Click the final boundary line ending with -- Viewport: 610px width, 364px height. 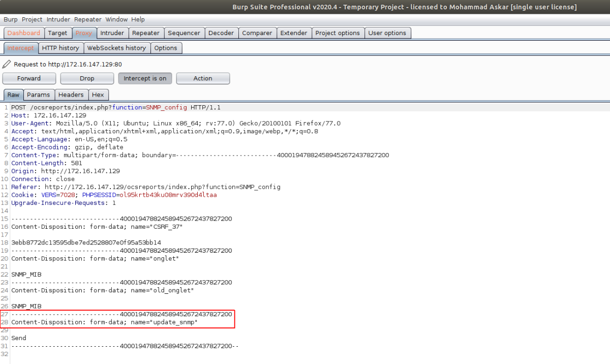pos(125,346)
